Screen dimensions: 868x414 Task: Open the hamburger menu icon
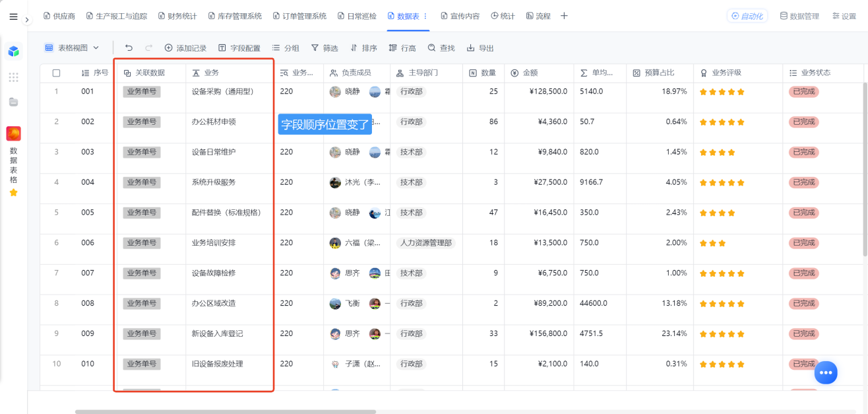pos(13,17)
